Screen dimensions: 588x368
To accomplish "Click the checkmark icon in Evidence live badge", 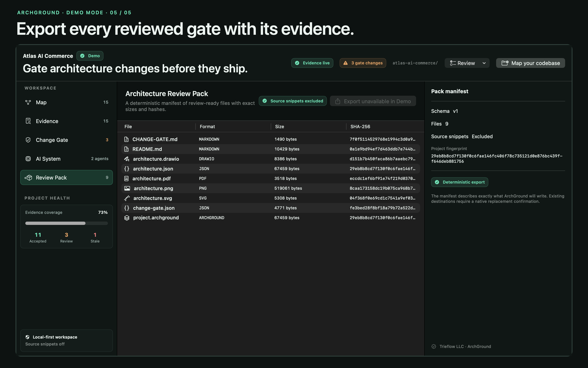I will click(x=297, y=63).
